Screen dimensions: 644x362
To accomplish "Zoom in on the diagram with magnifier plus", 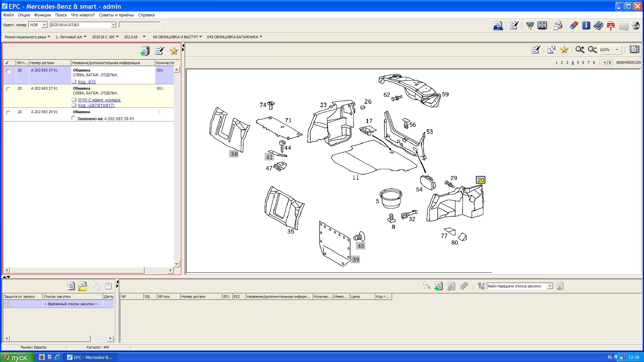I will coord(580,50).
